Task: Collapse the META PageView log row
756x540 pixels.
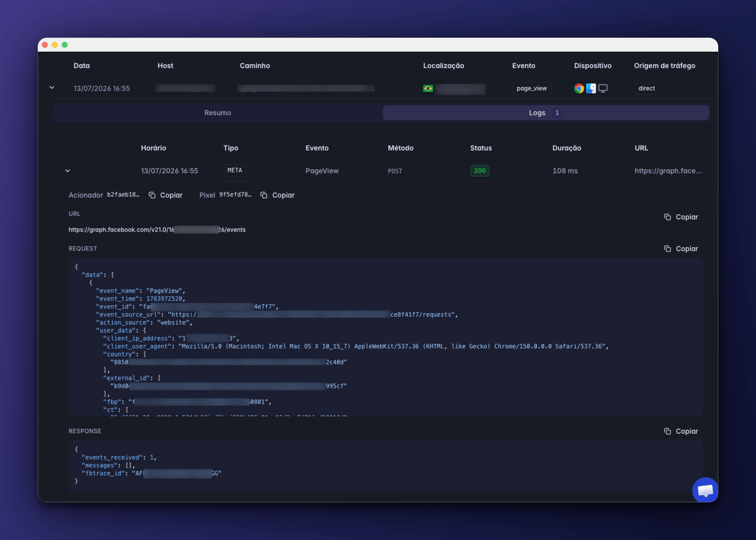Action: click(x=68, y=171)
